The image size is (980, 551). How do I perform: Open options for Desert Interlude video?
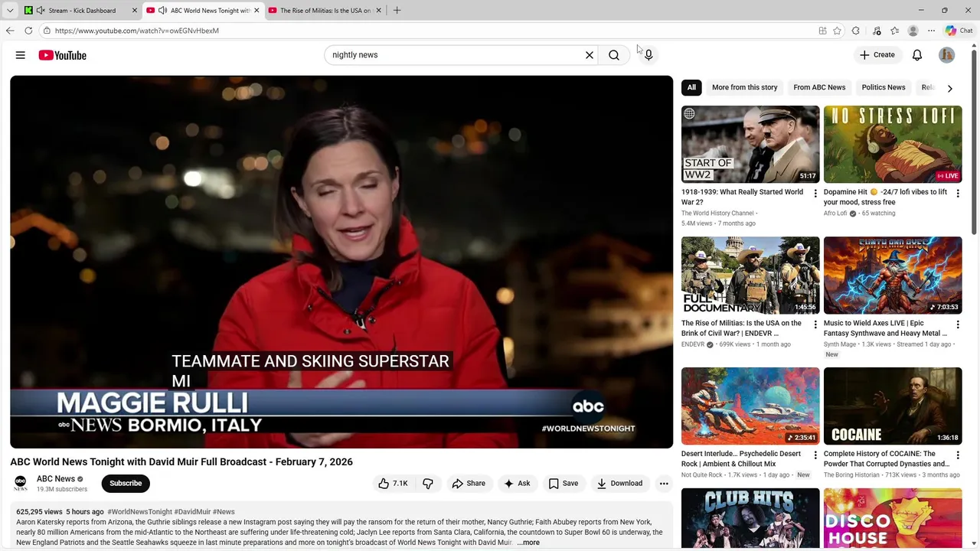click(x=815, y=455)
